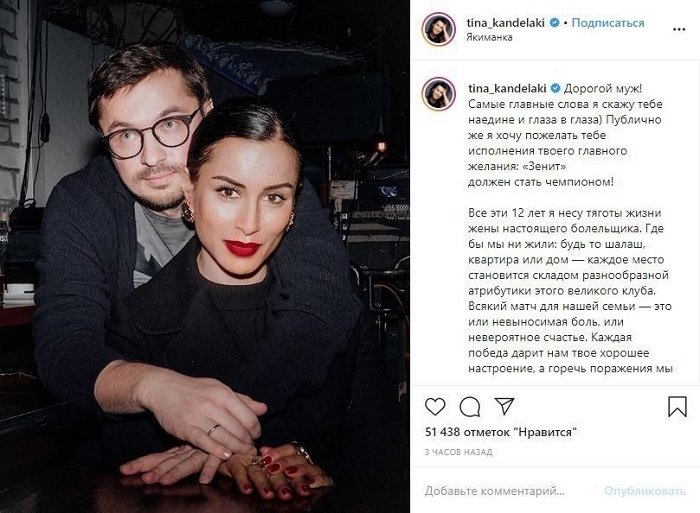Click the header profile avatar
Viewport: 700px width, 513px height.
pyautogui.click(x=438, y=29)
